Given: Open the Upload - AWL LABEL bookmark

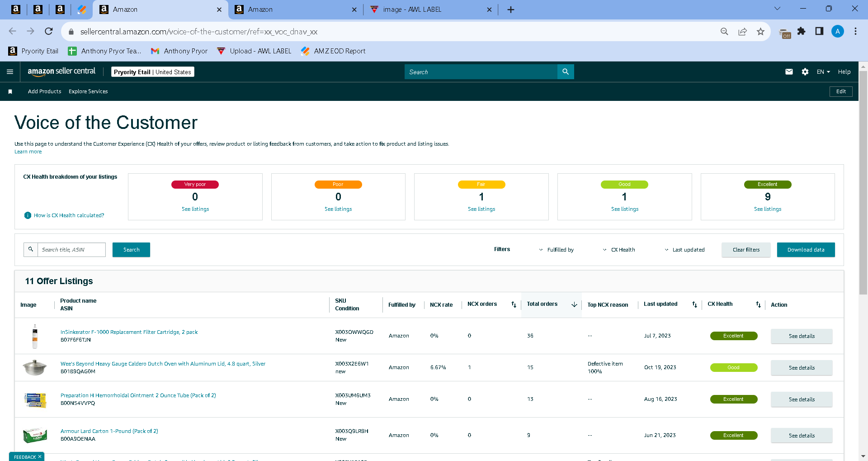Looking at the screenshot, I should (254, 51).
